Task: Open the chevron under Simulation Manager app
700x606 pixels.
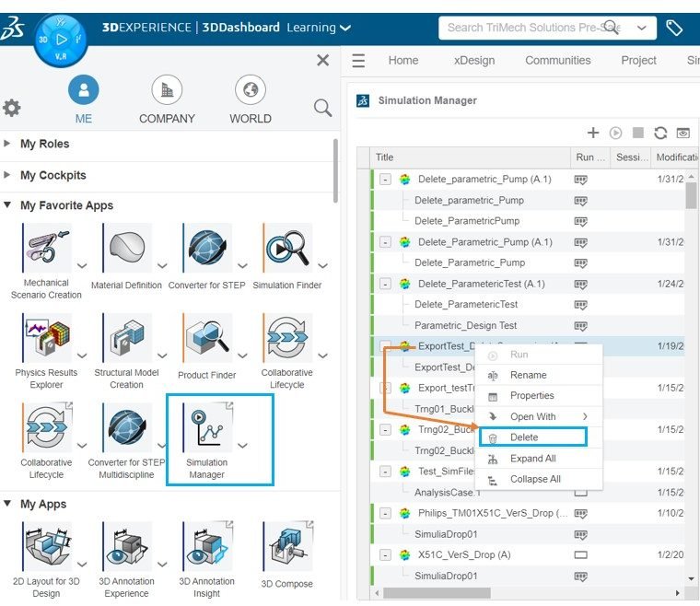Action: point(242,446)
